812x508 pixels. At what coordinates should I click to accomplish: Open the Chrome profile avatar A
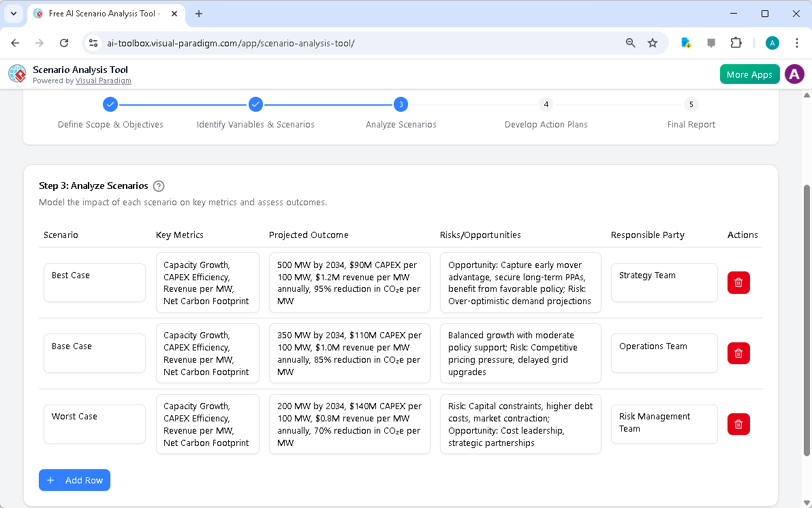pos(772,42)
